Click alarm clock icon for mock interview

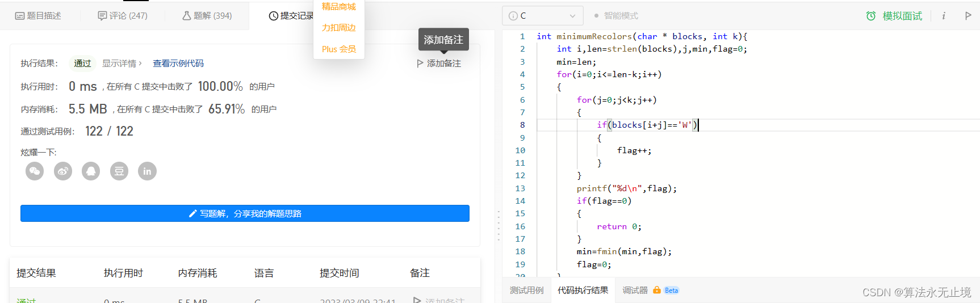click(871, 16)
